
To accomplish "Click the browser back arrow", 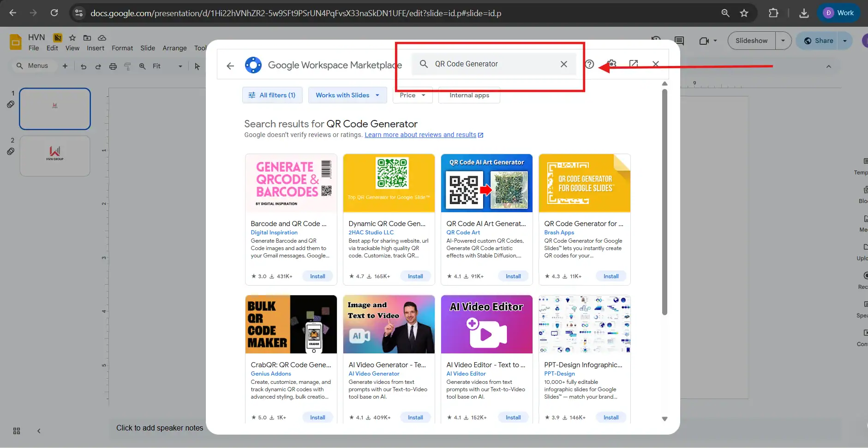I will tap(13, 13).
